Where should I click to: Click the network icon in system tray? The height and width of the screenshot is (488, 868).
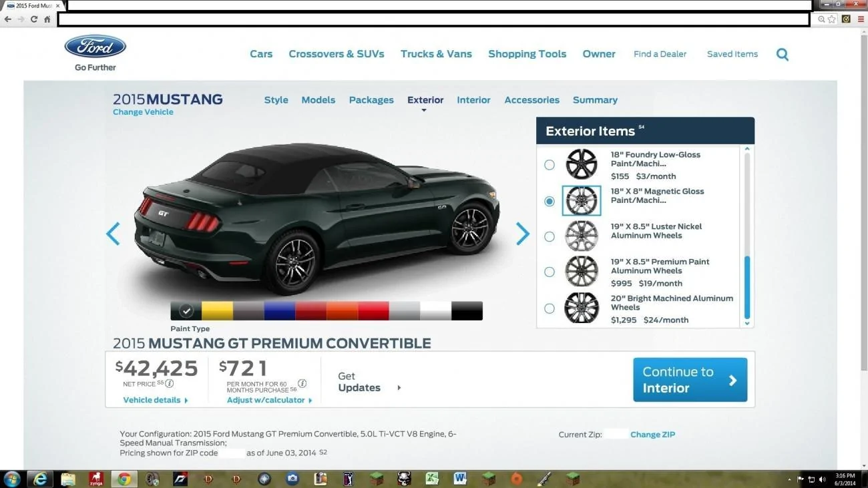tap(811, 479)
